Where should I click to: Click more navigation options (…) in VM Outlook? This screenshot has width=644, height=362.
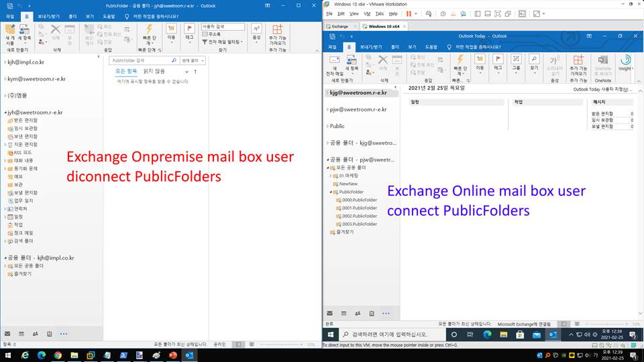[386, 313]
